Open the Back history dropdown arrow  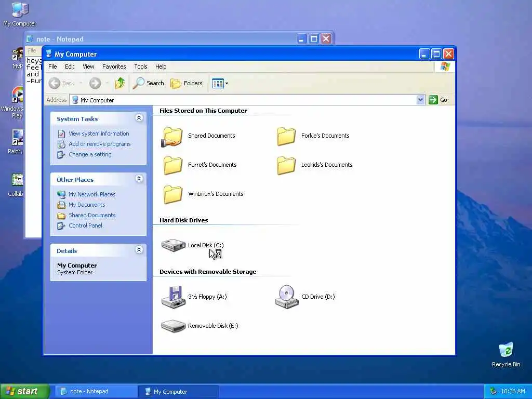tap(81, 83)
